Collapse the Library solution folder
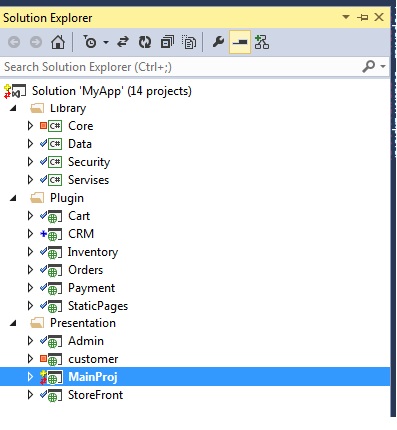The height and width of the screenshot is (430, 397). pyautogui.click(x=13, y=108)
